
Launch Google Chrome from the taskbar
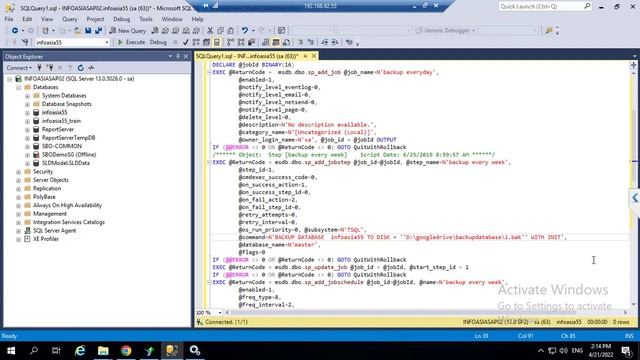point(126,351)
